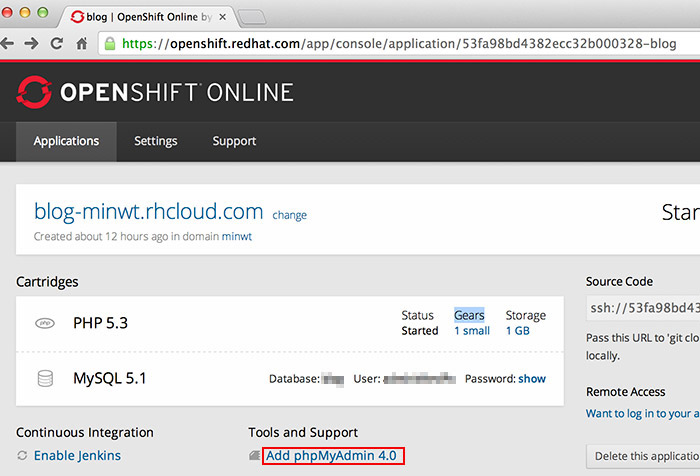Click the User: label

pos(367,379)
